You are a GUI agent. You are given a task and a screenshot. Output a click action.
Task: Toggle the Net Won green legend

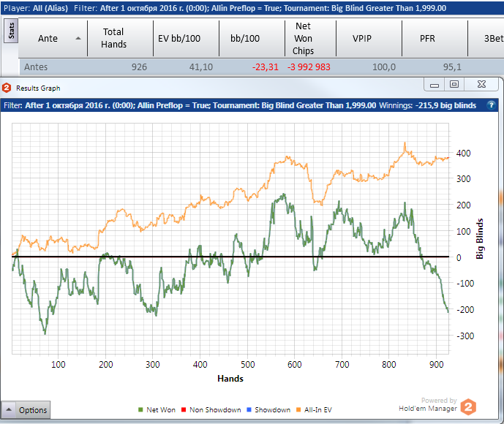click(157, 410)
